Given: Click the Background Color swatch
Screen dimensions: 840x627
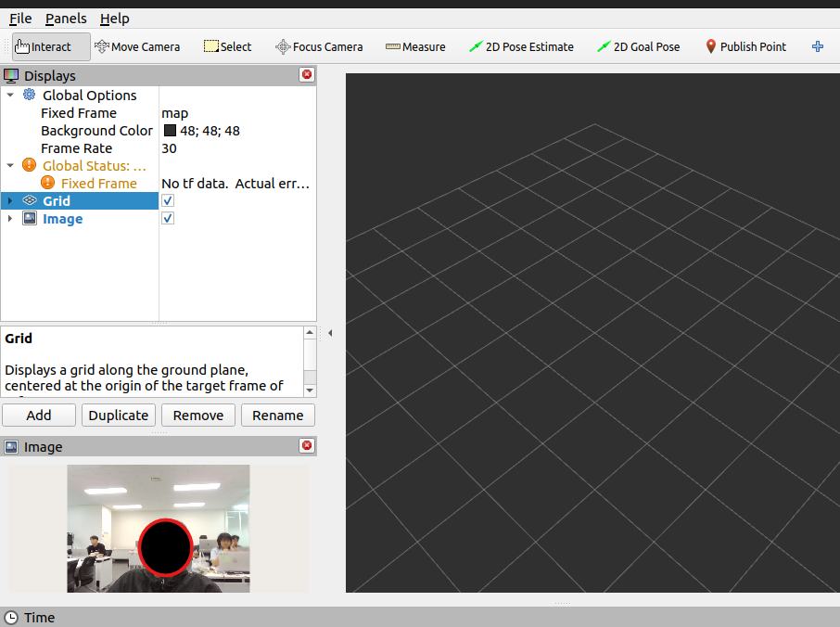Looking at the screenshot, I should [170, 130].
